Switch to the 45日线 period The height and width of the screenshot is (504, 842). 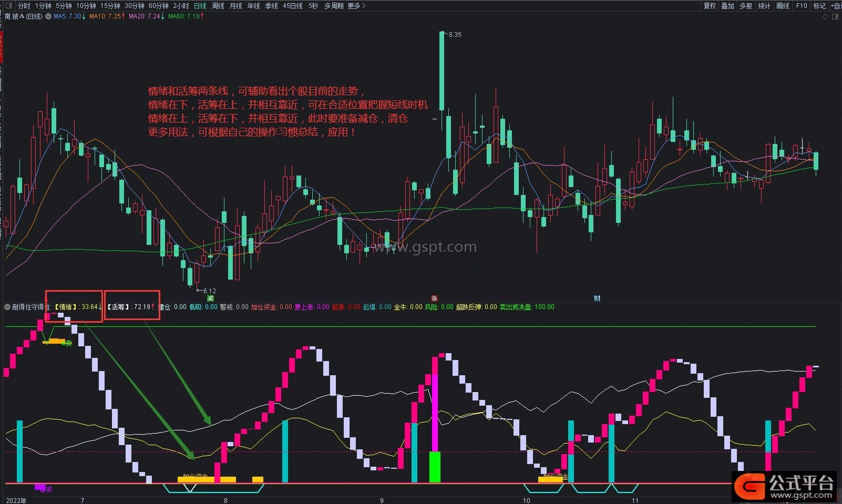293,6
